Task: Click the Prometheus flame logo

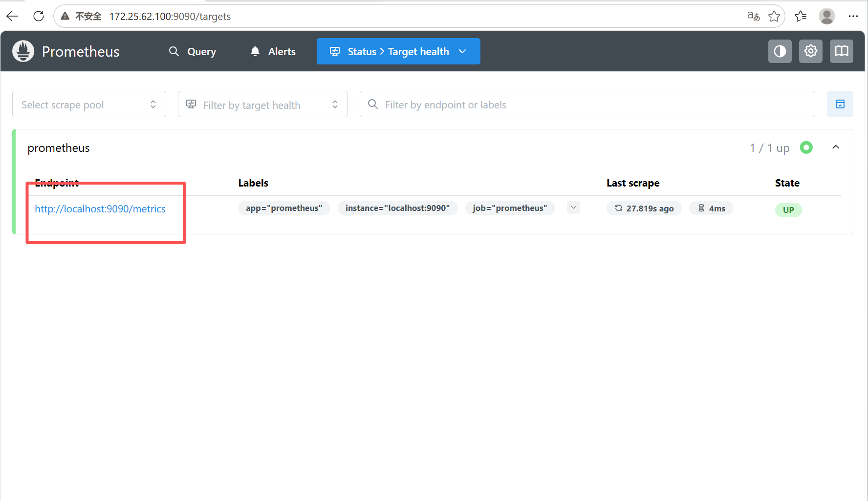Action: [23, 51]
